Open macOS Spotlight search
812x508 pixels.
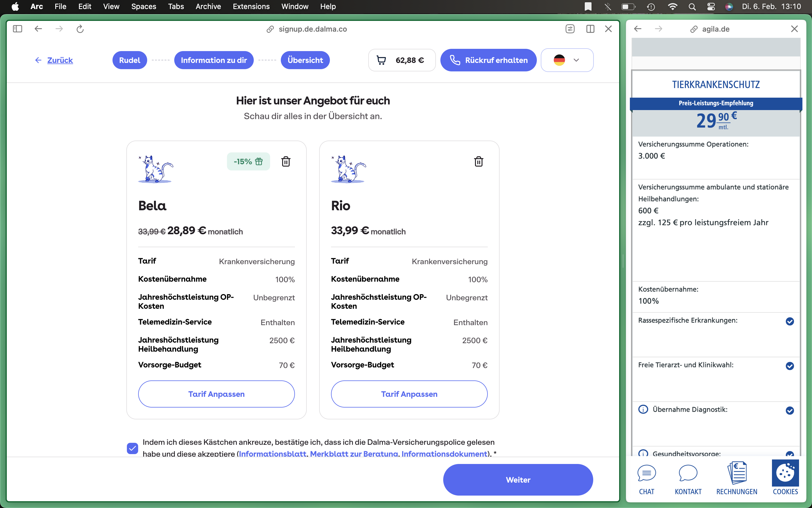coord(692,6)
